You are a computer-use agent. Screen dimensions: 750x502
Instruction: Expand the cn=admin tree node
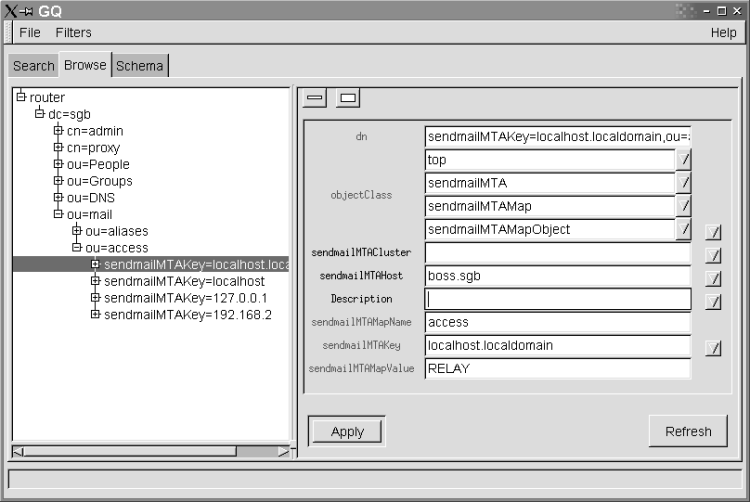pyautogui.click(x=58, y=131)
